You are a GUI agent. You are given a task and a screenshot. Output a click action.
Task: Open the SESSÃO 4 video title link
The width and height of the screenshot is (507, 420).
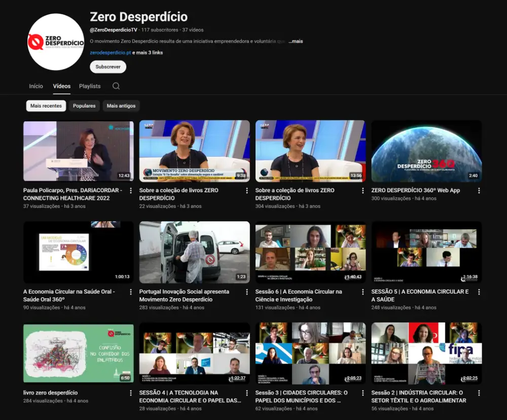(190, 396)
